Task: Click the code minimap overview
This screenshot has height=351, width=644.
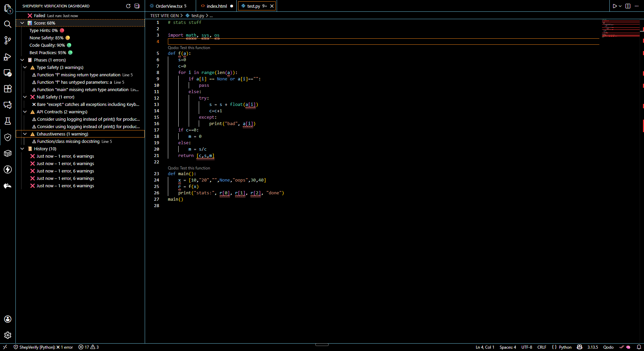Action: [x=620, y=29]
